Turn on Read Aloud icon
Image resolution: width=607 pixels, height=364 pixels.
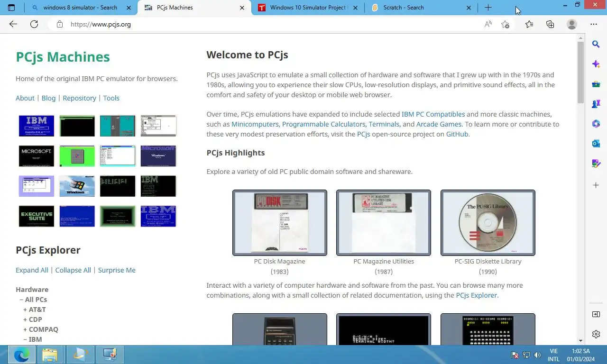488,24
